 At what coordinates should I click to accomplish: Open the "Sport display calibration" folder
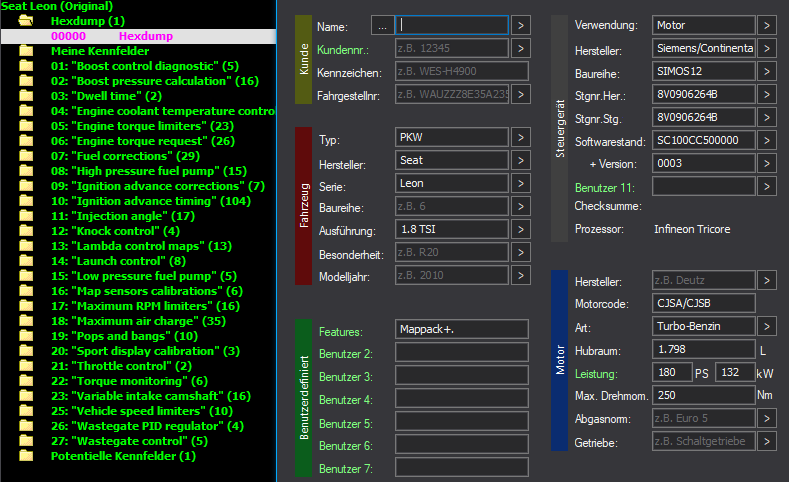pyautogui.click(x=145, y=351)
